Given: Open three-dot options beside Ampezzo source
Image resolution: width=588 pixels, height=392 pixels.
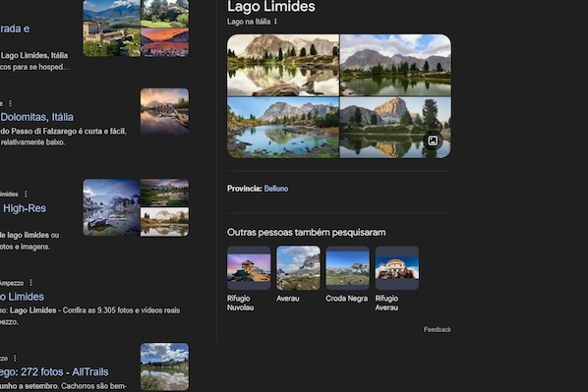Looking at the screenshot, I should pos(30,283).
